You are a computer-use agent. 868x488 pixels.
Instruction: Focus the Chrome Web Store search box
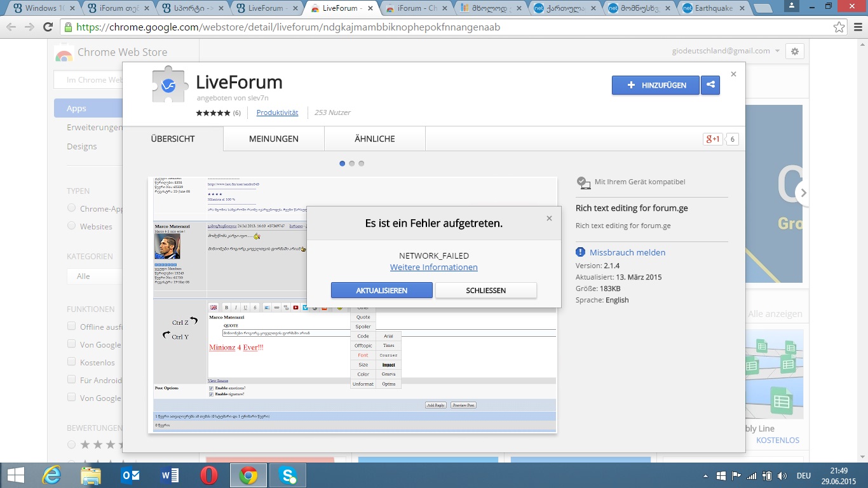tap(88, 79)
